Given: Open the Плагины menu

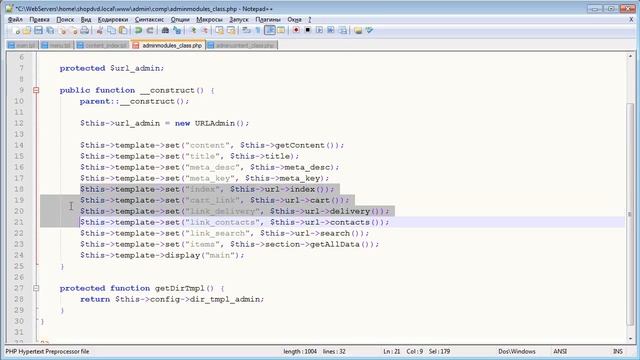Looking at the screenshot, I should 268,20.
